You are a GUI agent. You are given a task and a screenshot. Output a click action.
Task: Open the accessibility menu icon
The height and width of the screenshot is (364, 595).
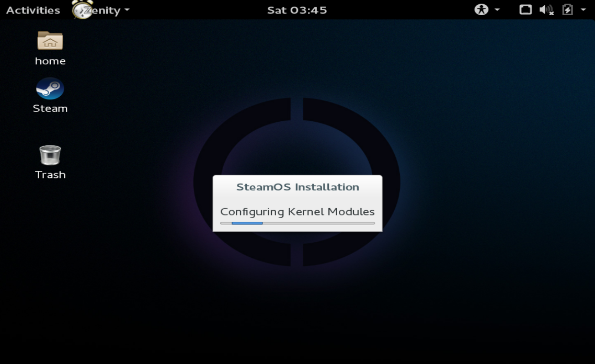coord(481,9)
